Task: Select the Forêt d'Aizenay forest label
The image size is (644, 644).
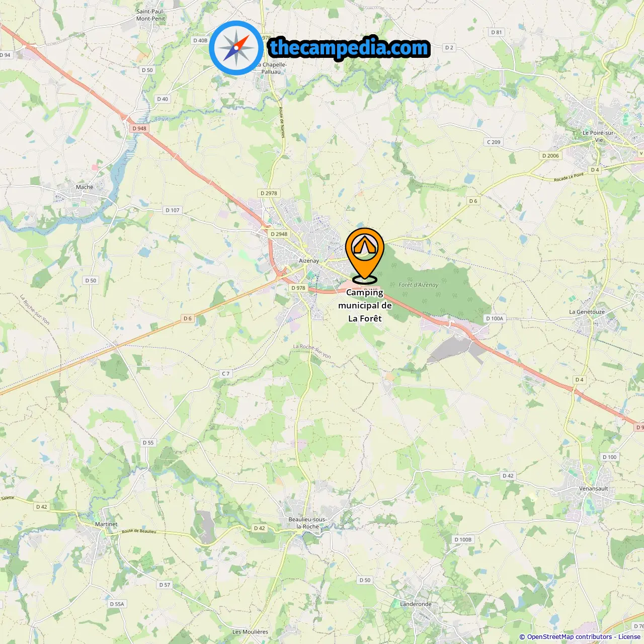Action: click(419, 285)
